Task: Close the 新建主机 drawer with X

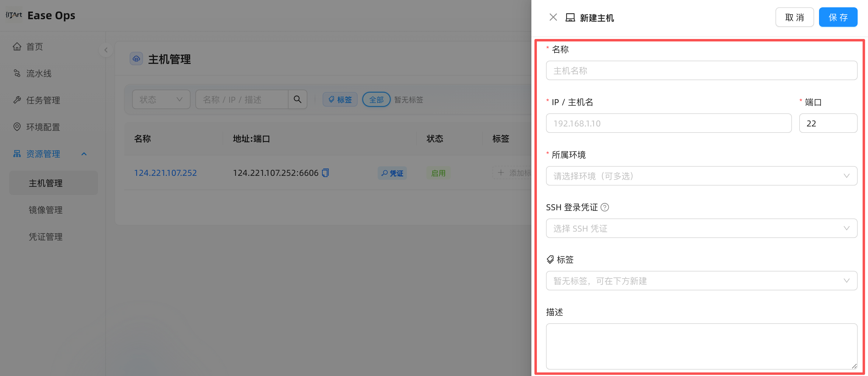Action: click(x=553, y=17)
